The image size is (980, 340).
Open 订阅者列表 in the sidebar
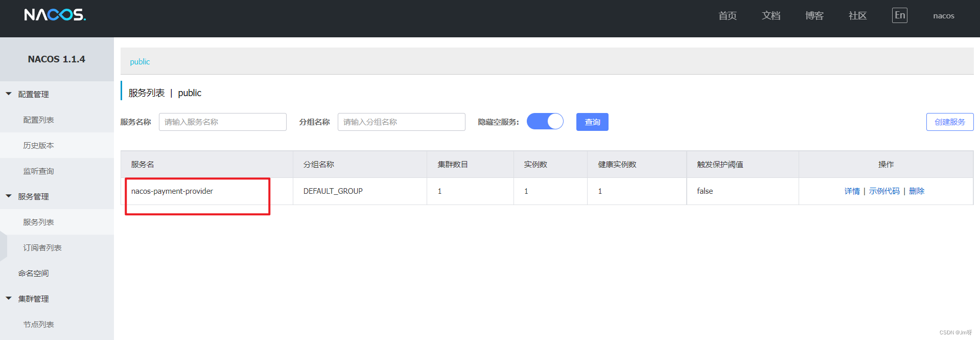[42, 247]
